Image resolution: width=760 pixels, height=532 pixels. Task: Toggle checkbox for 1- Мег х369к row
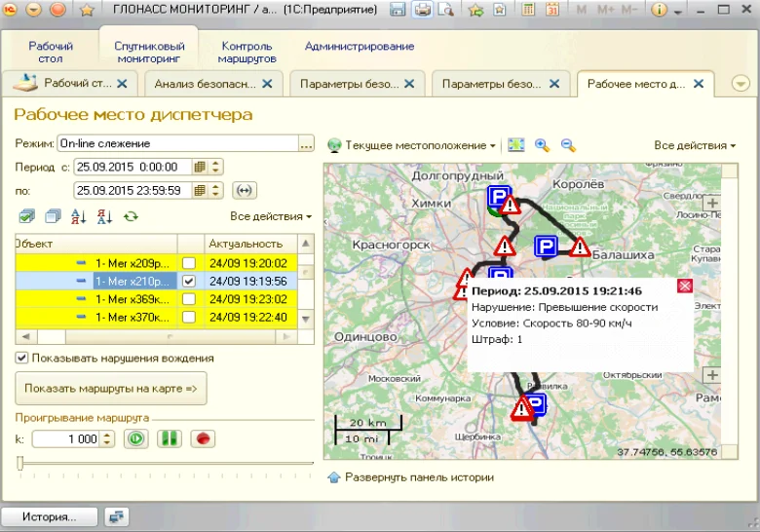click(189, 299)
